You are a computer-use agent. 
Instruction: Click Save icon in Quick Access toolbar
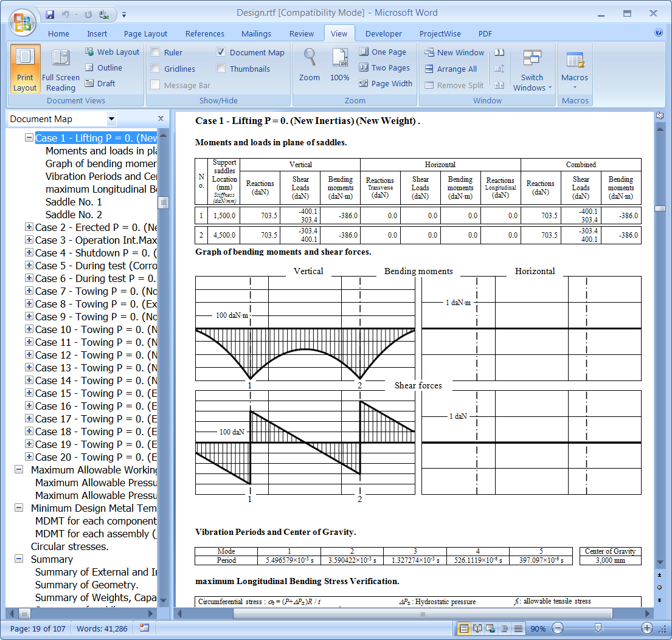50,14
